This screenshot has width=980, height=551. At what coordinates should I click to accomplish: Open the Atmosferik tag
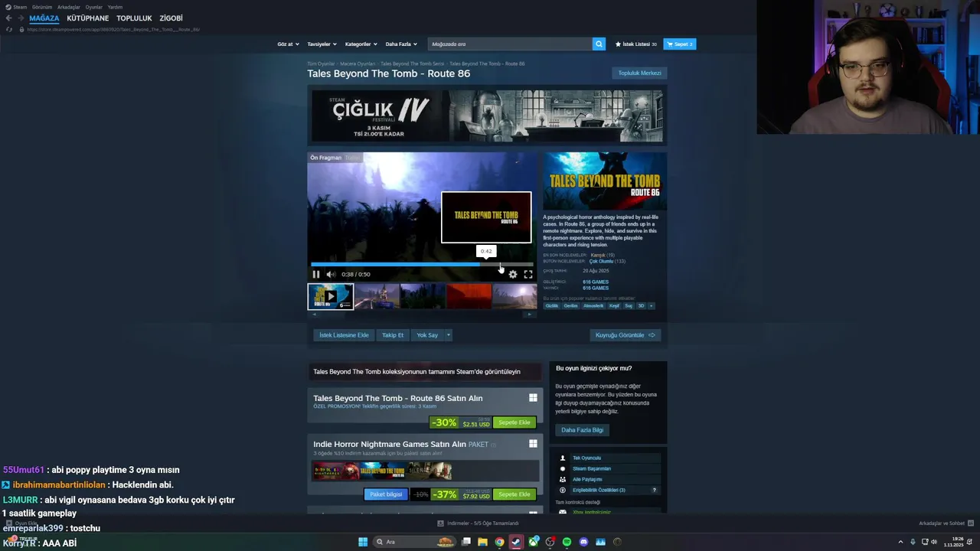click(x=593, y=305)
